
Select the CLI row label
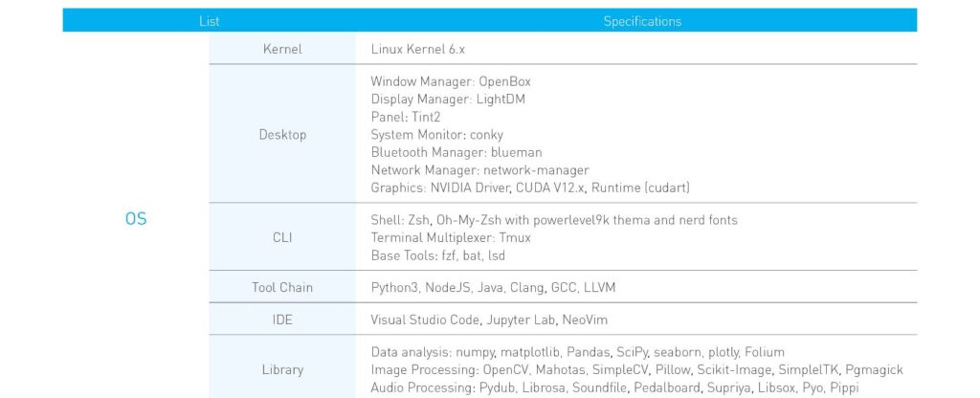coord(282,237)
